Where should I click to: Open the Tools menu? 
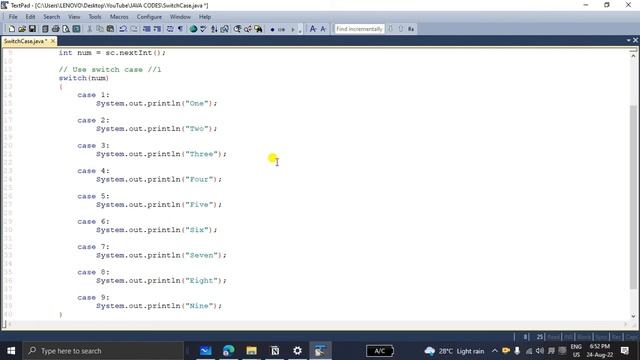point(95,17)
